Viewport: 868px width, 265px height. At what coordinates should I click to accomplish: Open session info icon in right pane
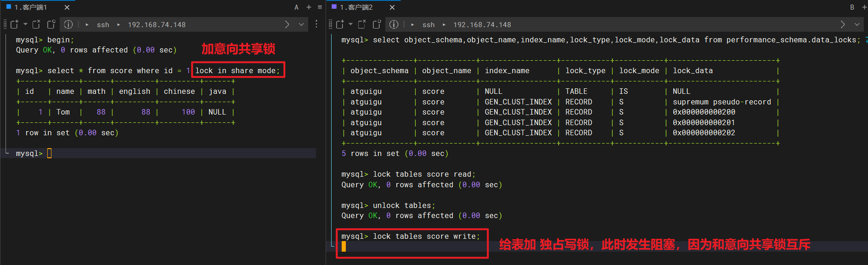[394, 24]
